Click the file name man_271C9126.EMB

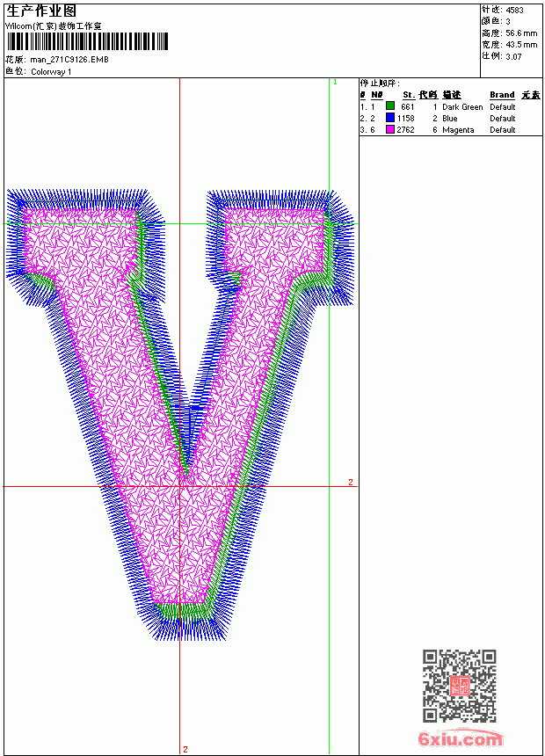[69, 60]
